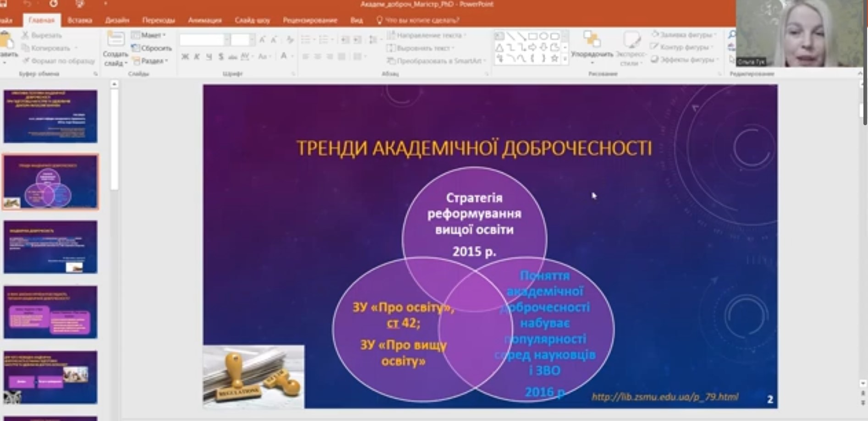
Task: Select the third slide thumbnail in panel
Action: click(x=50, y=247)
